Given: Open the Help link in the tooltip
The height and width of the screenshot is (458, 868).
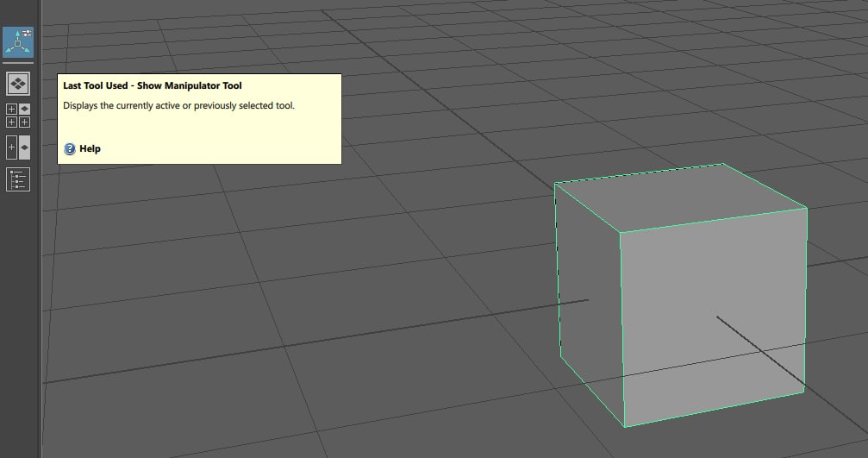Looking at the screenshot, I should [x=90, y=148].
